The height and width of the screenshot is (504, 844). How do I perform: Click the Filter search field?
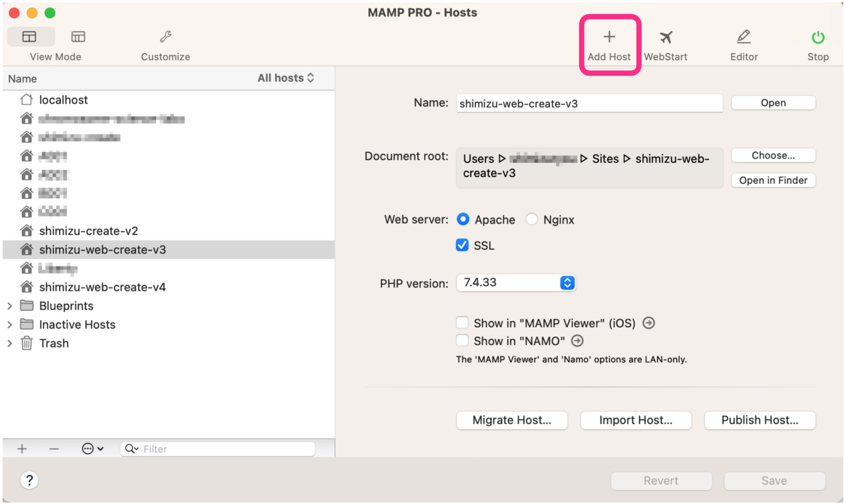click(x=225, y=449)
